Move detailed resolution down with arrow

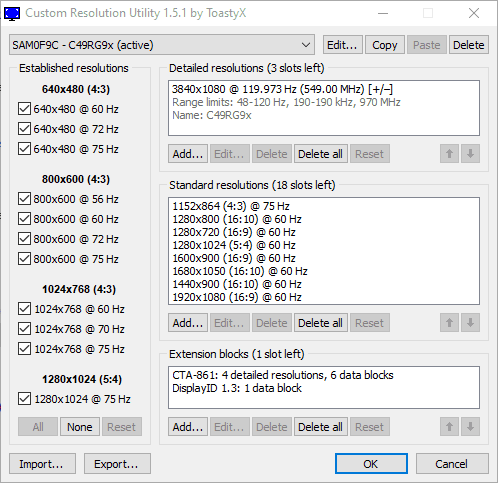(x=470, y=154)
